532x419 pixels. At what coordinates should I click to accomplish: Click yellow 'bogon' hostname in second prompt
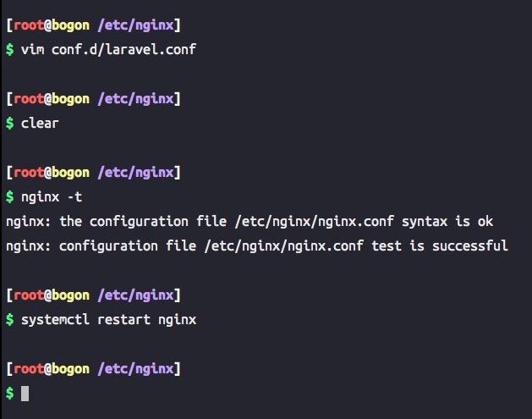(x=70, y=99)
